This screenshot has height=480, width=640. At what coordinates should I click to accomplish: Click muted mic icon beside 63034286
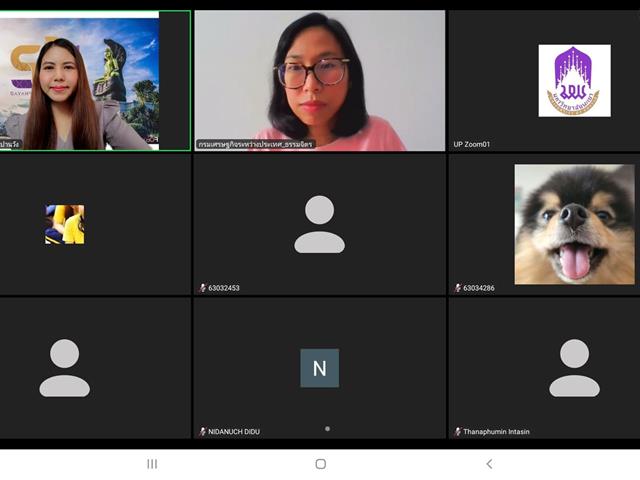(458, 288)
